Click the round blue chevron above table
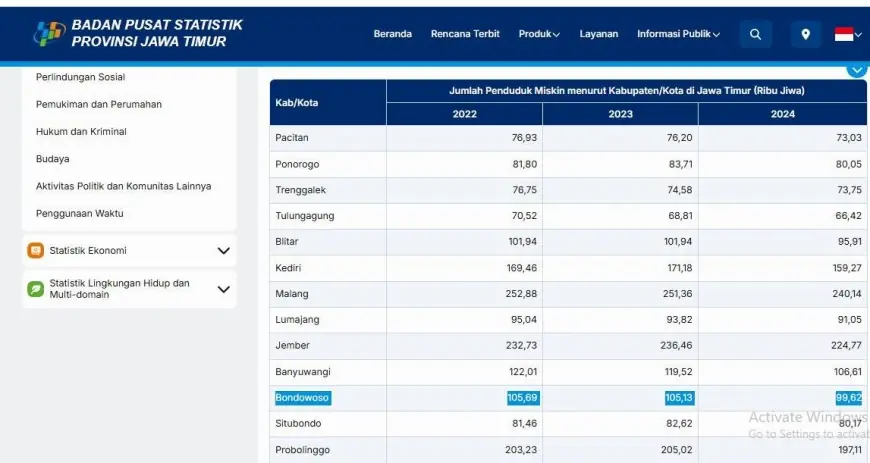Image resolution: width=870 pixels, height=463 pixels. tap(857, 70)
